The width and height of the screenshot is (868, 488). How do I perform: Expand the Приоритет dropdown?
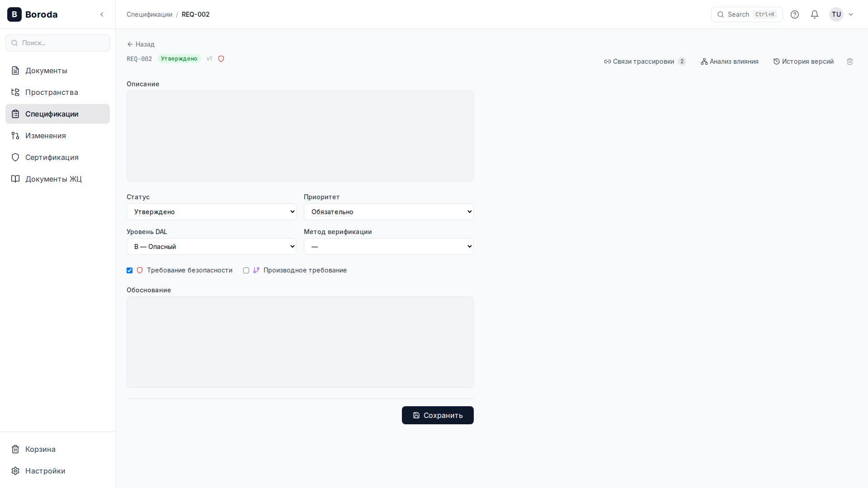(x=388, y=212)
